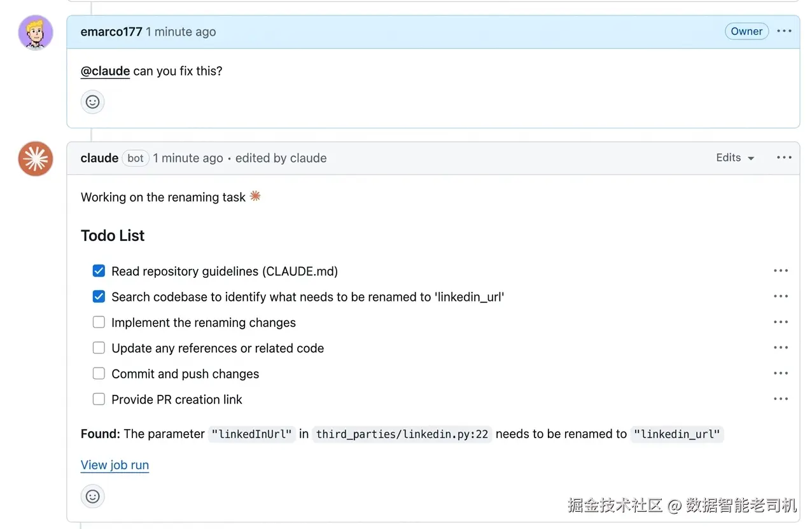812x529 pixels.
Task: Open options menu on claude's comment
Action: 784,158
